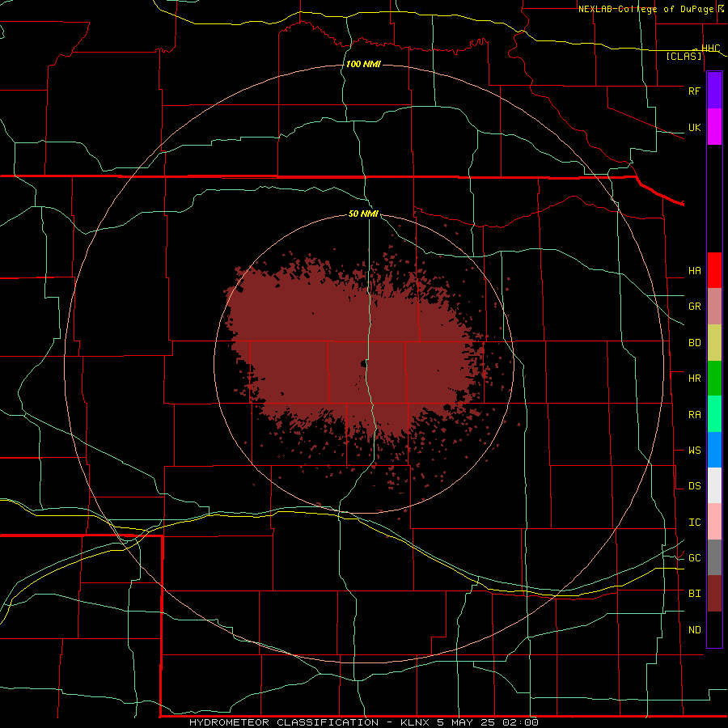
Task: Click the 'NEXLAB-College of DuPage' credit text
Action: coord(645,9)
